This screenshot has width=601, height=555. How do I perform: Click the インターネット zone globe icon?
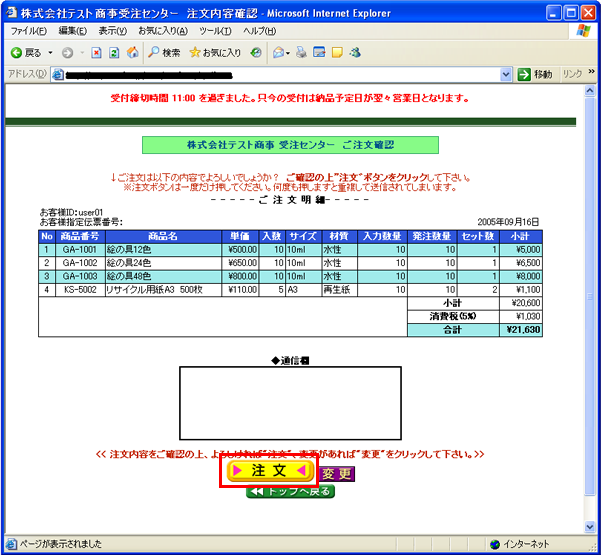click(x=495, y=544)
